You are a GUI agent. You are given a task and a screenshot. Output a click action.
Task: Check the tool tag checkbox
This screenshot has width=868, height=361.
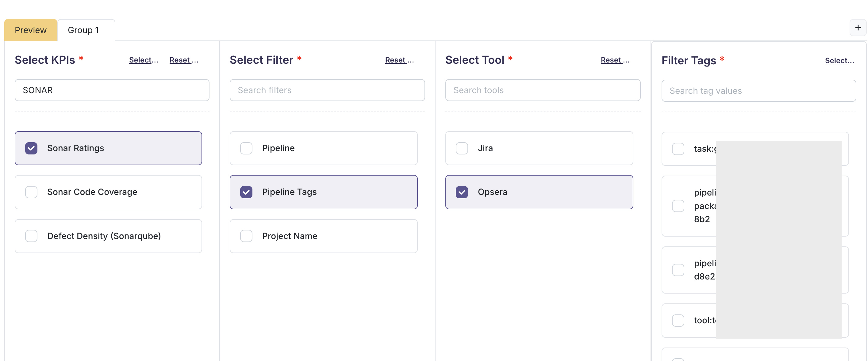click(x=678, y=321)
